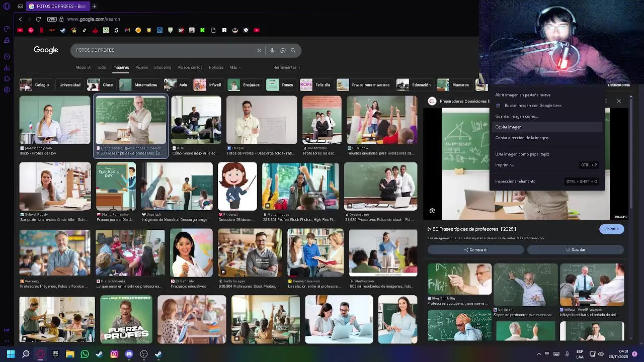Screen dimensions: 644x362
Task: Filter by Frases para maestros chip
Action: pyautogui.click(x=364, y=85)
